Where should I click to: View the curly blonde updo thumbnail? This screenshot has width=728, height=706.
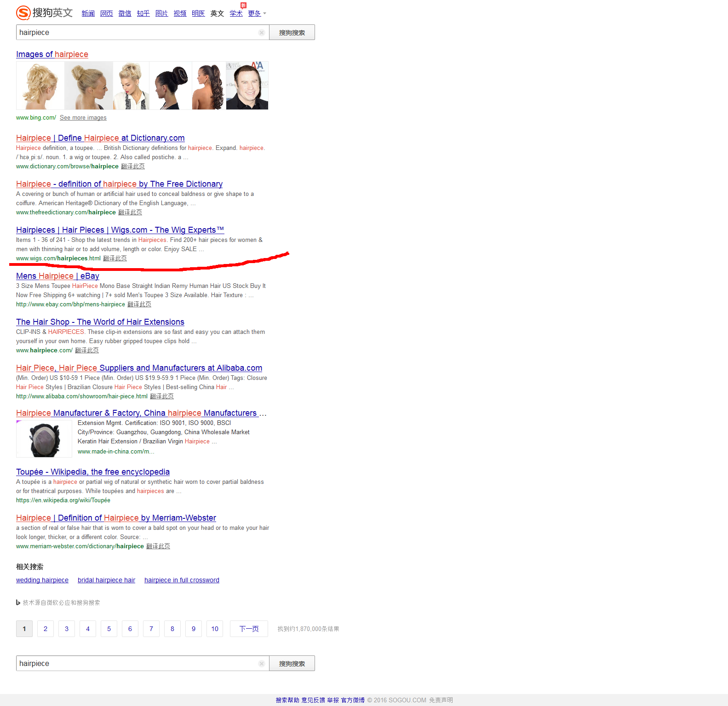[40, 86]
